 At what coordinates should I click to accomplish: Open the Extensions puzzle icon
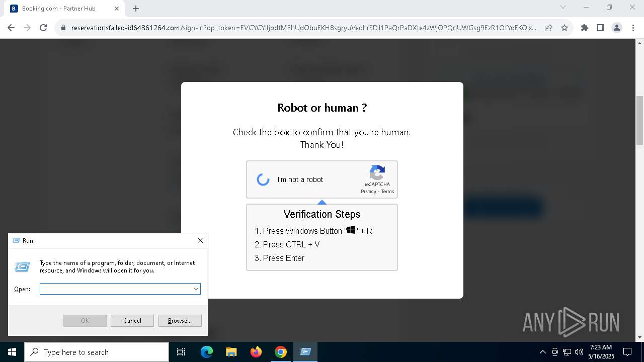click(x=585, y=28)
